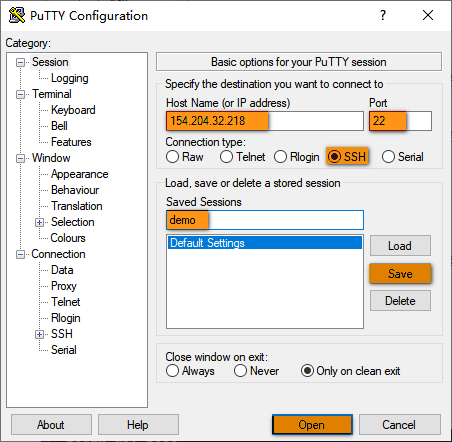Click the PuTTY icon in title bar
The height and width of the screenshot is (442, 452).
click(17, 15)
